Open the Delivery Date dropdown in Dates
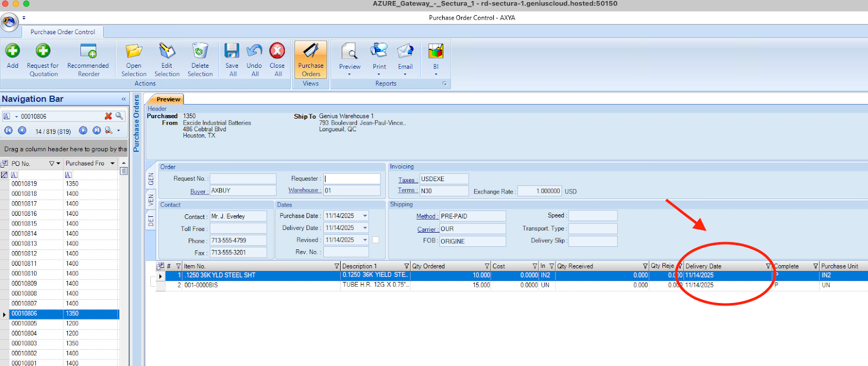Screen dimensions: 868x366 click(x=365, y=228)
